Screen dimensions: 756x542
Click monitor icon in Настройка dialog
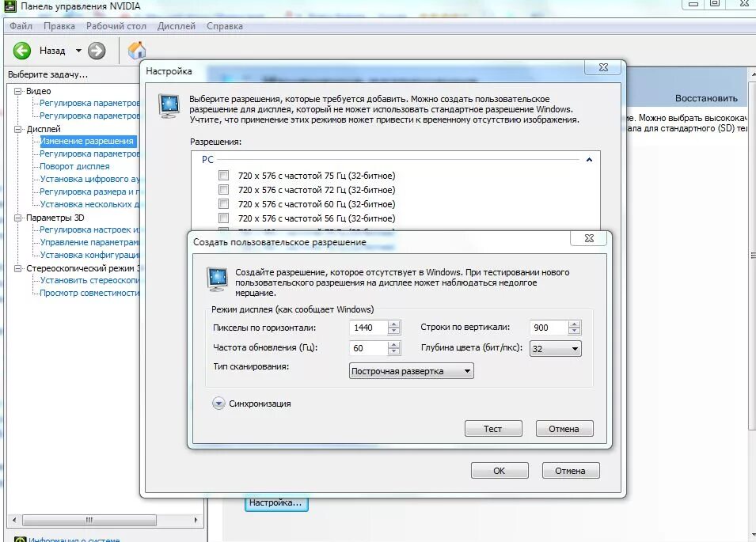pos(169,107)
